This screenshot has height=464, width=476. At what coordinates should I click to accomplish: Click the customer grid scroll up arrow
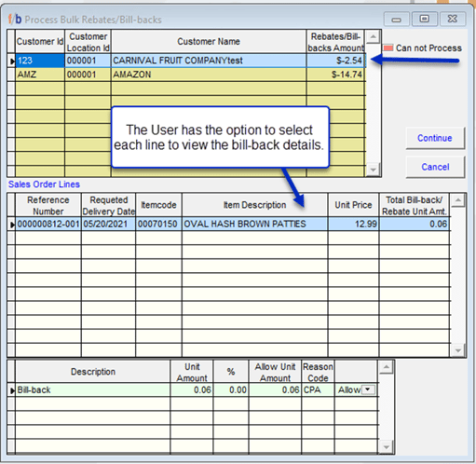tap(373, 37)
